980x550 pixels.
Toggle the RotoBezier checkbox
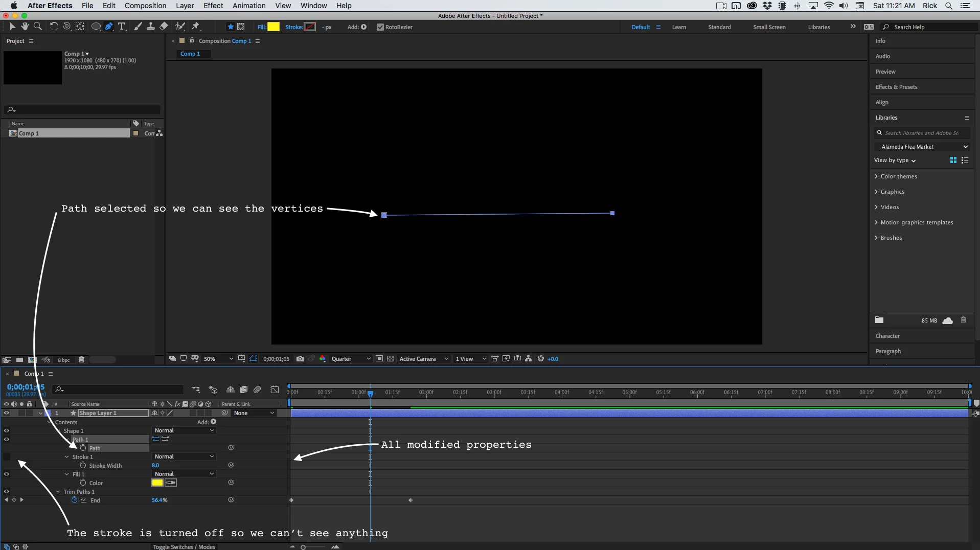pyautogui.click(x=380, y=27)
